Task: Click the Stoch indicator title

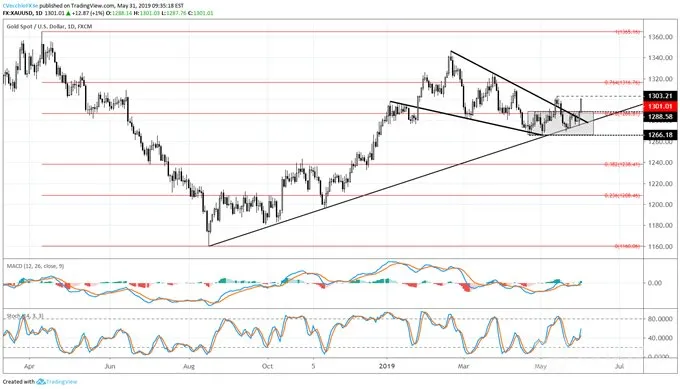Action: coord(25,317)
